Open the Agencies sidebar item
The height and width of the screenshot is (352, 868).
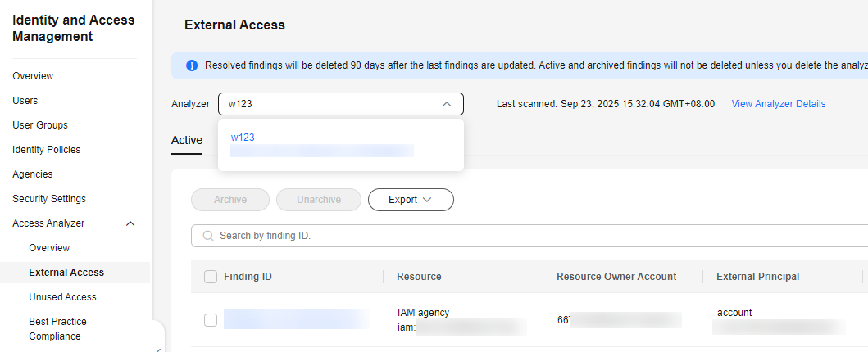point(33,174)
